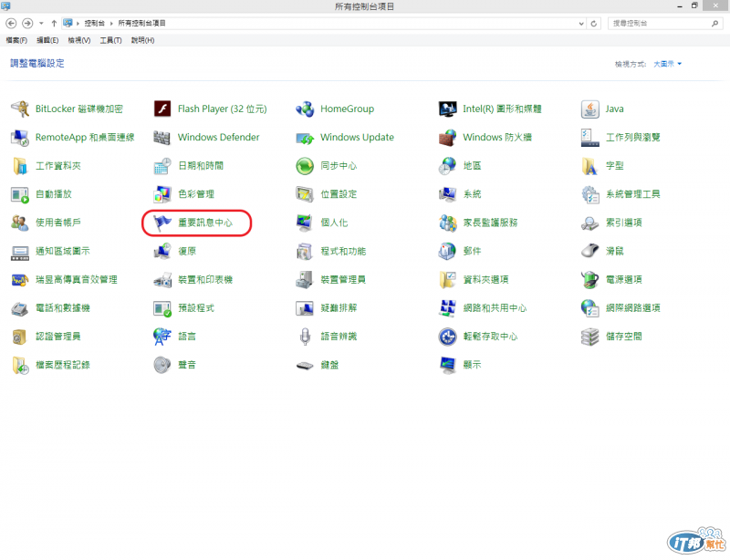This screenshot has height=560, width=730.
Task: Open recent locations arrow beside Forward
Action: [41, 24]
